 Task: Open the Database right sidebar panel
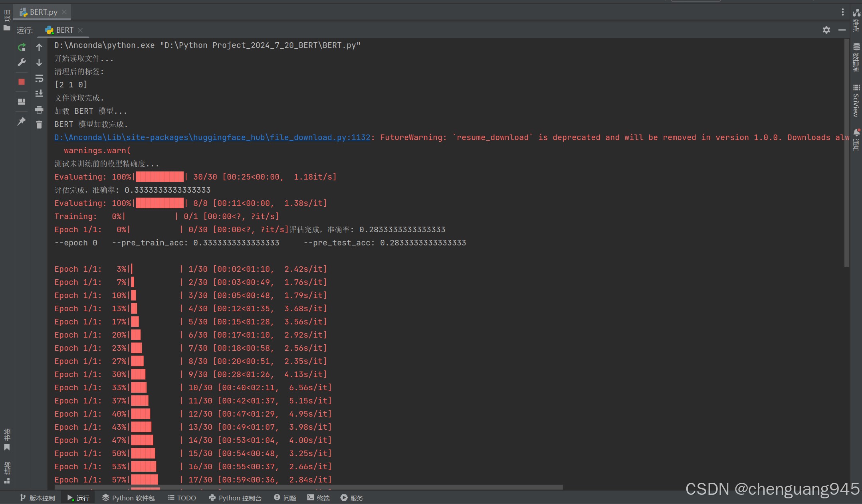(x=856, y=57)
